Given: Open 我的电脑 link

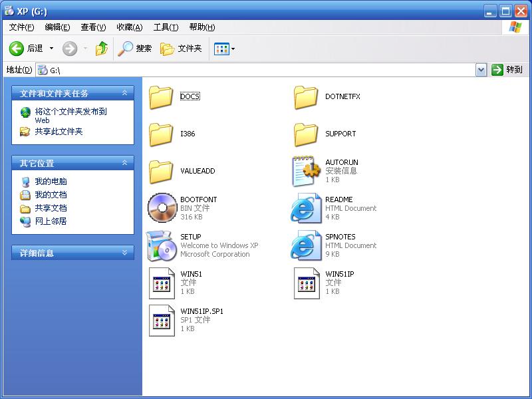Looking at the screenshot, I should pyautogui.click(x=51, y=182).
